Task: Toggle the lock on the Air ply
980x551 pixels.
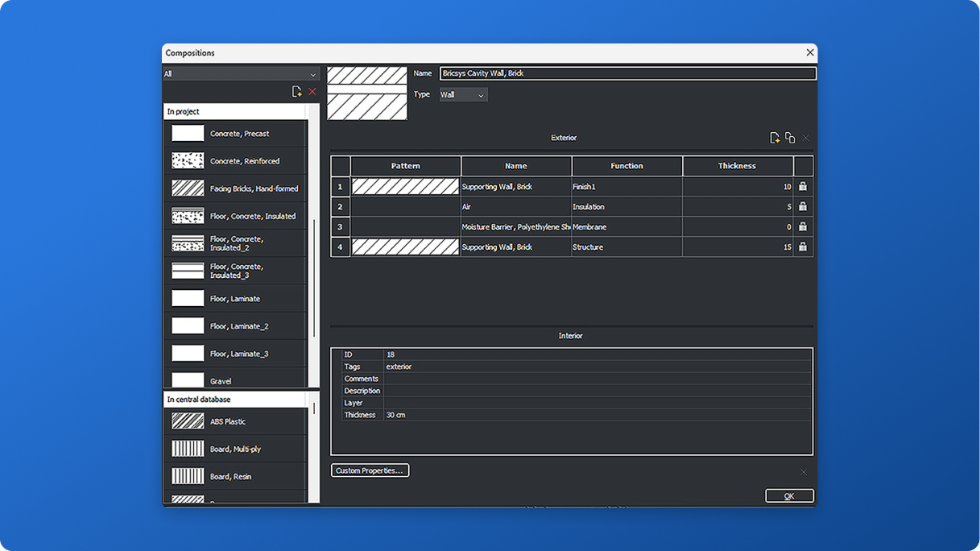Action: click(x=802, y=207)
